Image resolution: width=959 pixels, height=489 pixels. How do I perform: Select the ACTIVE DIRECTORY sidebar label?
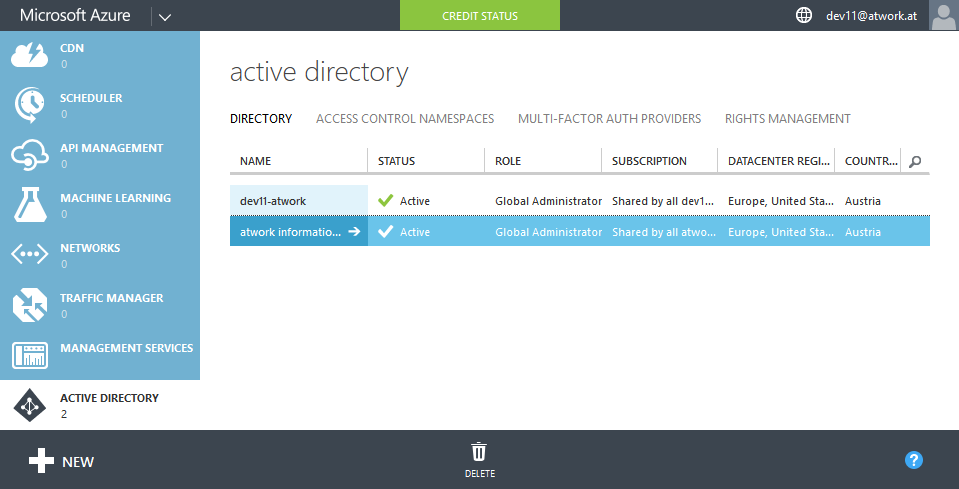pyautogui.click(x=109, y=398)
